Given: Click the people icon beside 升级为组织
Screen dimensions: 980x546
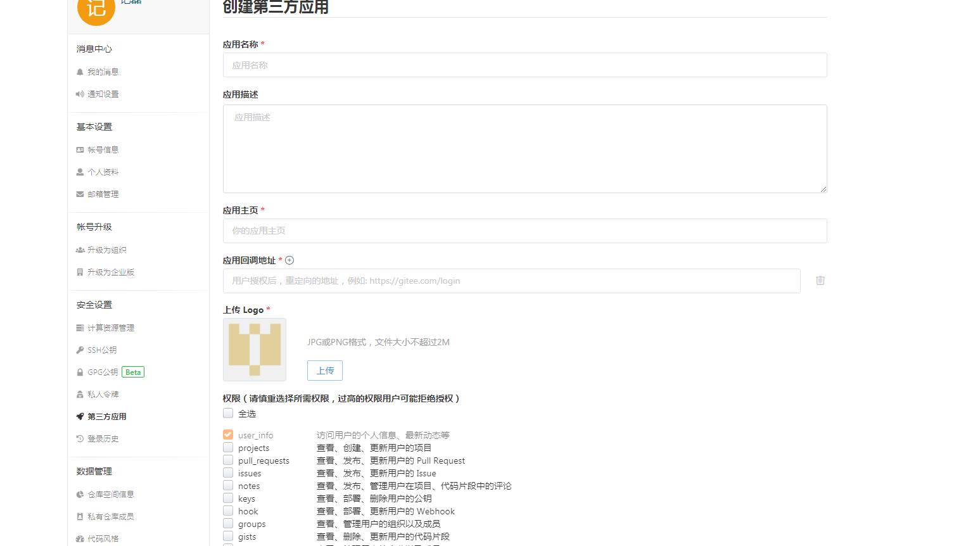Looking at the screenshot, I should coord(79,250).
